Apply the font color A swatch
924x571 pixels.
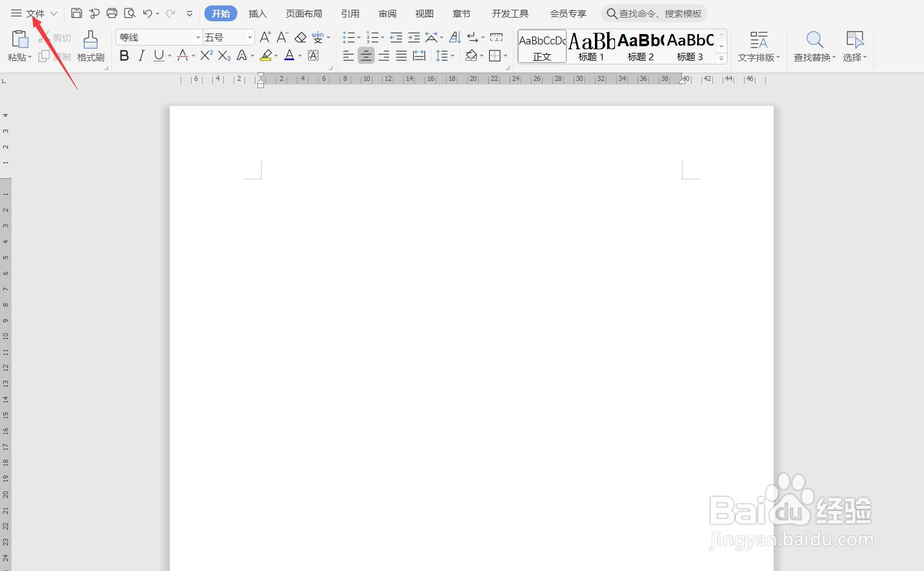pyautogui.click(x=290, y=56)
